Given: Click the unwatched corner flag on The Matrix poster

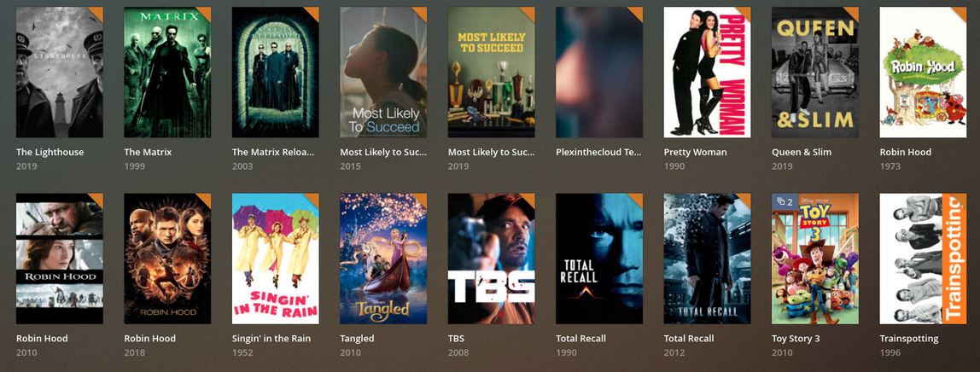Looking at the screenshot, I should 205,12.
